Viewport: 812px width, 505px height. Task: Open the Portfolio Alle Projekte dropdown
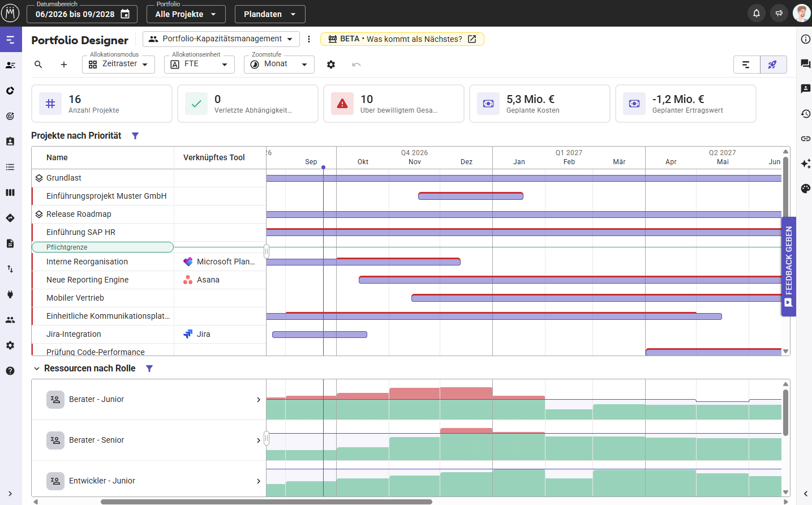[x=186, y=14]
